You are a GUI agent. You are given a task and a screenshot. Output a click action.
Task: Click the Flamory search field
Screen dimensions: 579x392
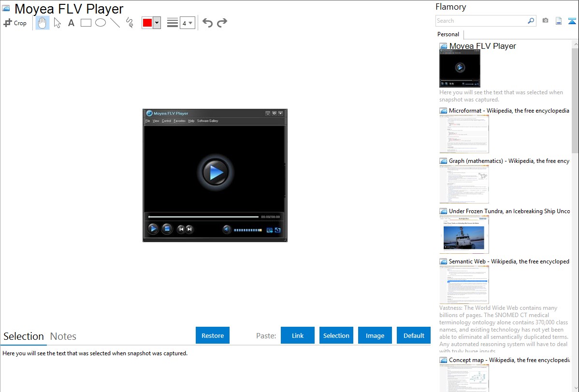click(x=481, y=21)
